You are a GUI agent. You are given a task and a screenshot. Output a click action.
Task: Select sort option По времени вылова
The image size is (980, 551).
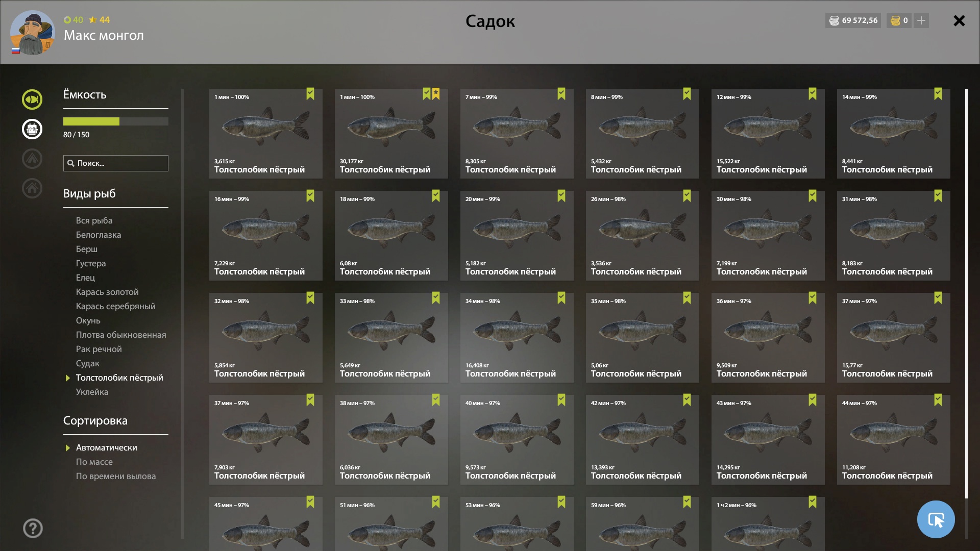point(116,476)
